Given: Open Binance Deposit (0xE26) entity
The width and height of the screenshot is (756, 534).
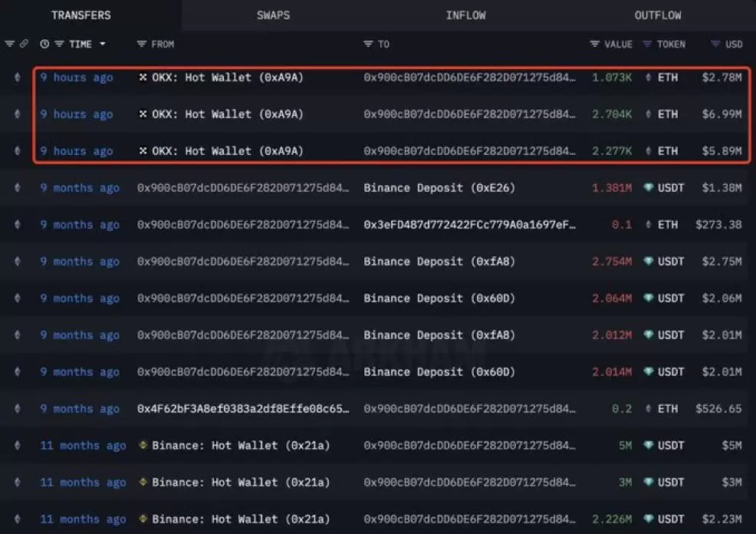Looking at the screenshot, I should (x=439, y=188).
